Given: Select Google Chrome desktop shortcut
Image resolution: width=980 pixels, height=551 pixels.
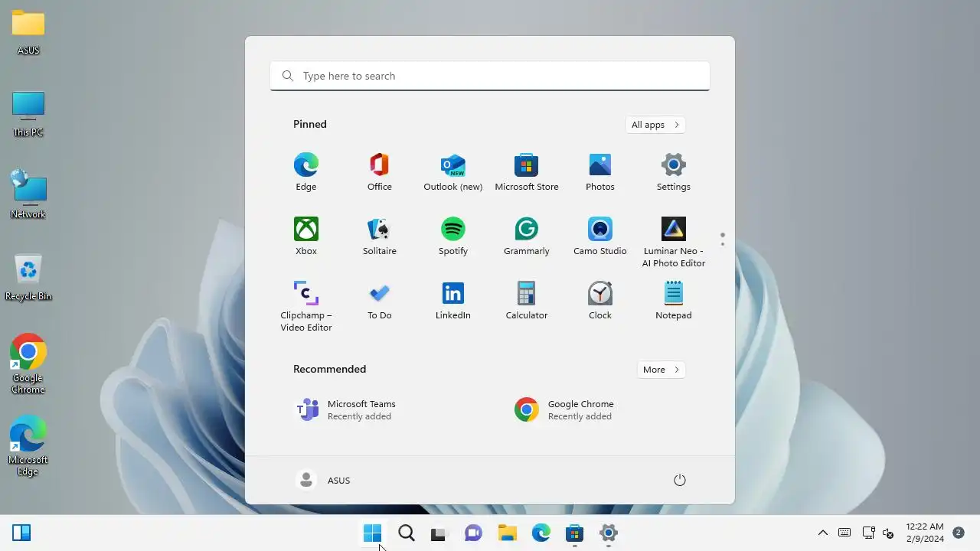Looking at the screenshot, I should pyautogui.click(x=28, y=364).
